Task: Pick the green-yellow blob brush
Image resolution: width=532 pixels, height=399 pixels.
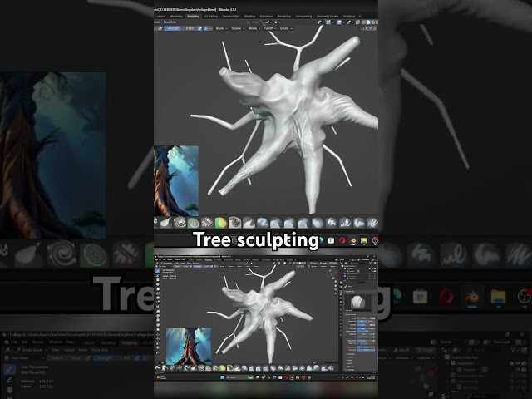Action: click(221, 223)
